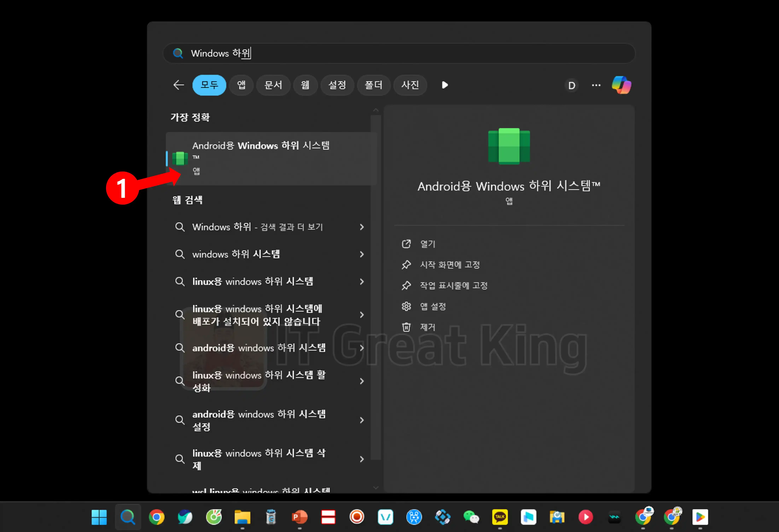Switch to the 문서 filter tab
Screen dimensions: 779x532
[x=273, y=85]
